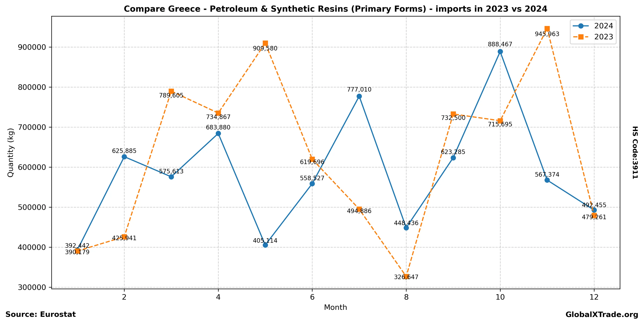Image resolution: width=644 pixels, height=324 pixels.
Task: Click the 2024 blue legend marker
Action: tap(581, 26)
